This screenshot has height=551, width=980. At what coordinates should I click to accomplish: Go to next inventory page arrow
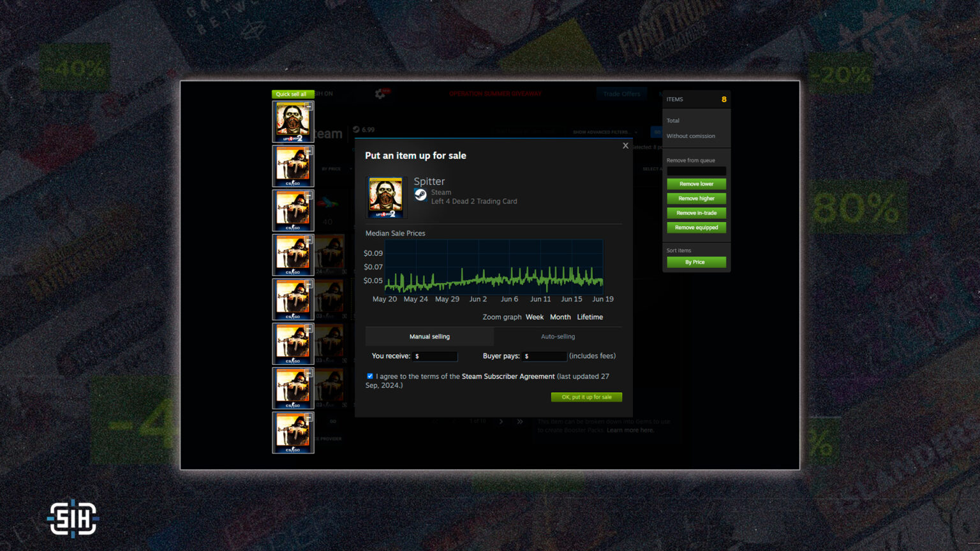point(501,422)
